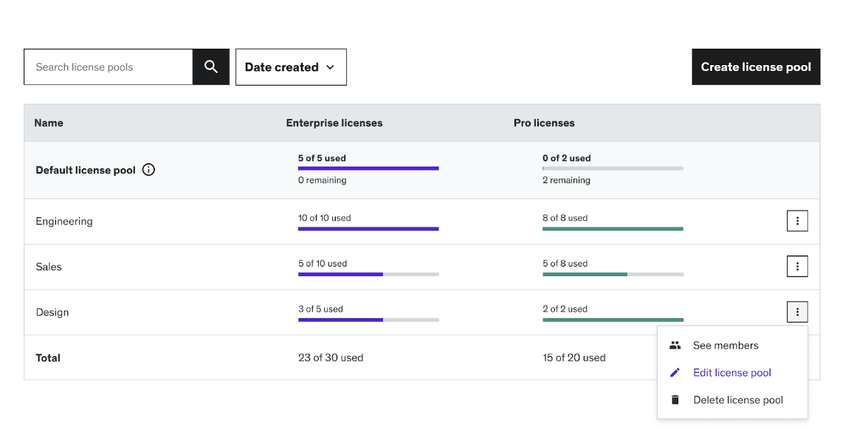Click the Design row three-dot menu

click(797, 312)
